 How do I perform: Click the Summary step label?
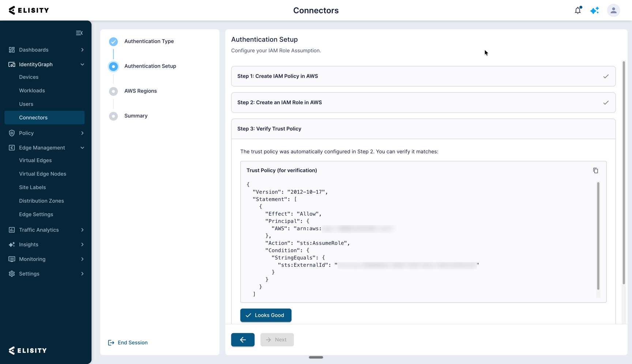136,116
